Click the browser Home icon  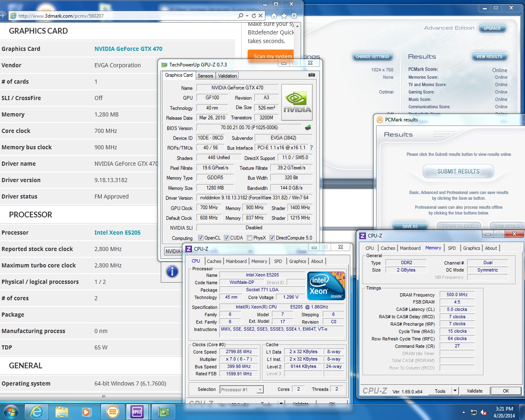point(274,16)
